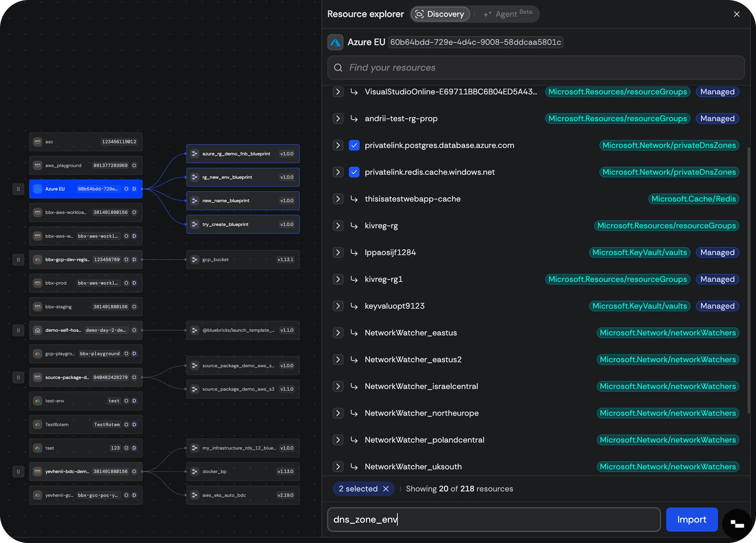
Task: Open the source_package_demo_aws_s3 v1.1.0 blueprint card
Action: pos(243,389)
